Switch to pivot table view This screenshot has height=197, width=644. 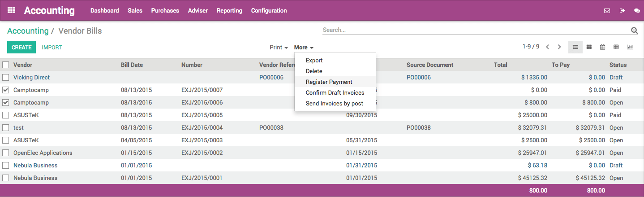pos(616,47)
